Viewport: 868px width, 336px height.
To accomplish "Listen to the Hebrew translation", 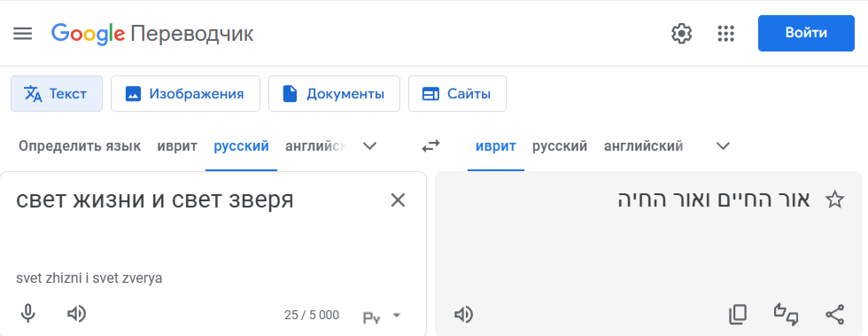I will coord(463,315).
